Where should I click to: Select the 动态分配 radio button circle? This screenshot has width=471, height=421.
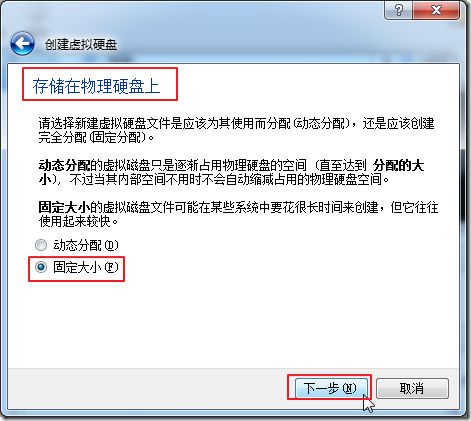[41, 245]
